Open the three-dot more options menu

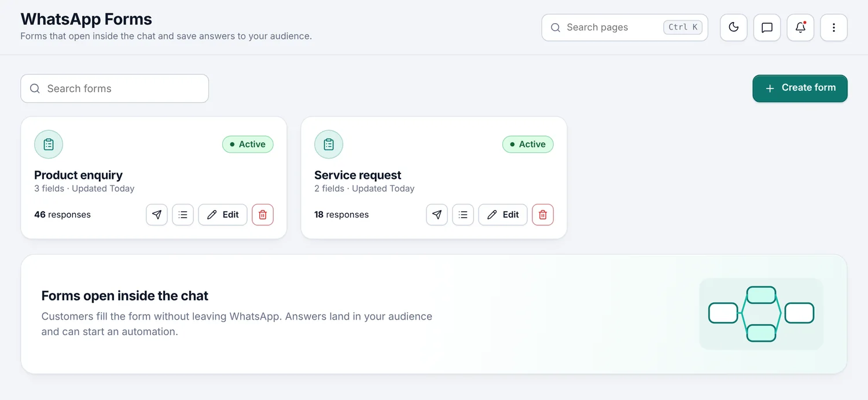coord(834,27)
